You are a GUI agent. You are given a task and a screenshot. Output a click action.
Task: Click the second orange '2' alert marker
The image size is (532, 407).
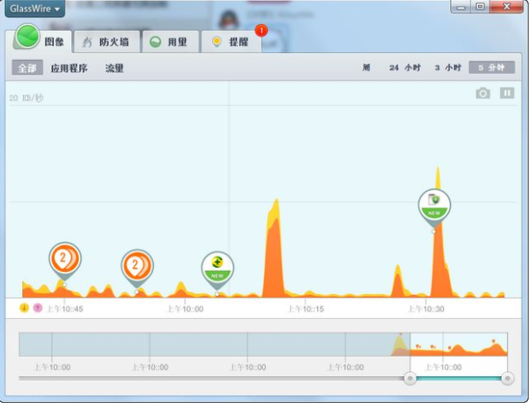(x=137, y=268)
